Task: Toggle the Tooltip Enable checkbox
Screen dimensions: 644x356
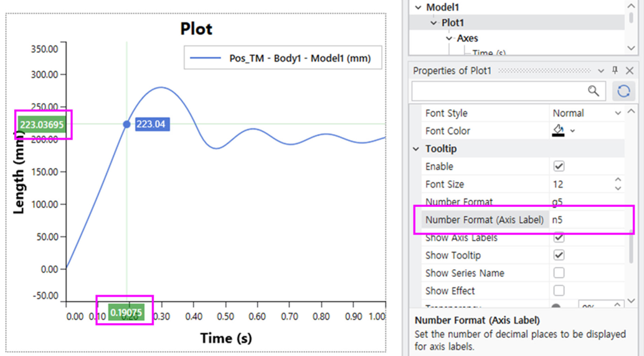Action: point(559,166)
